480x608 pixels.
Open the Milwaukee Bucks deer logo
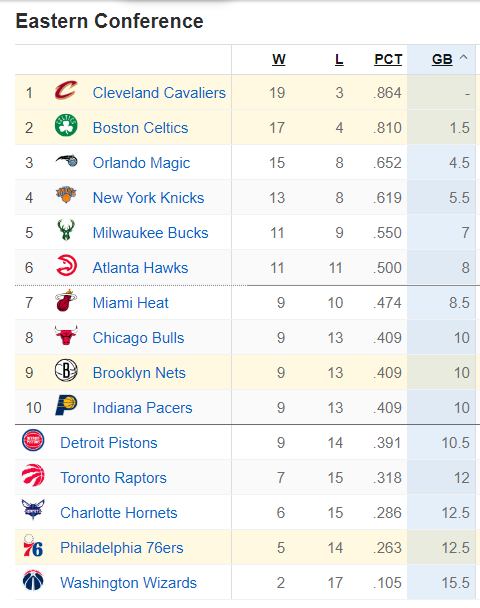(x=66, y=230)
